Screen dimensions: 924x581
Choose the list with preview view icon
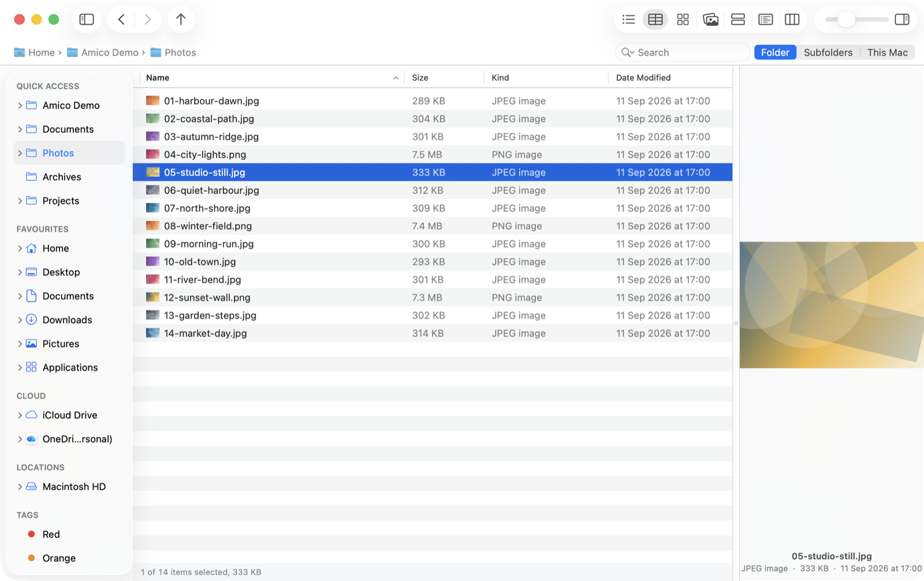tap(765, 20)
